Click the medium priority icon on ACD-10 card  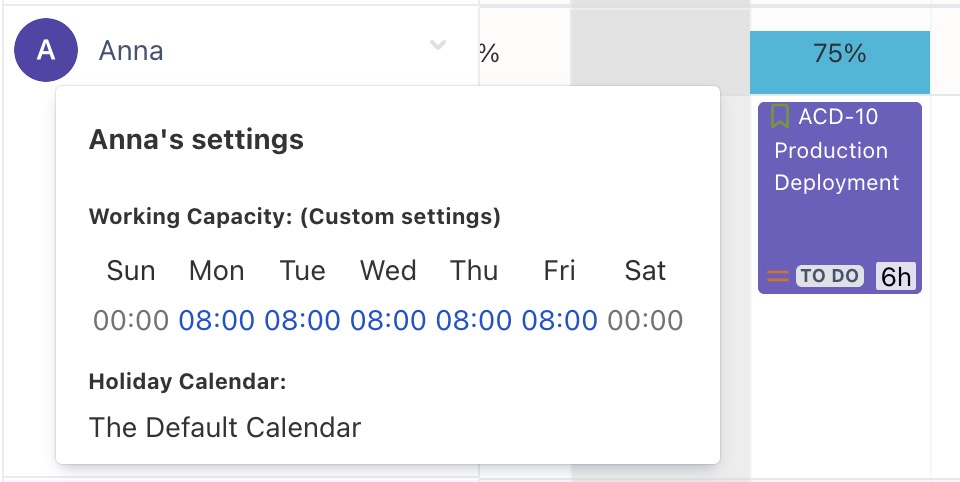coord(778,276)
